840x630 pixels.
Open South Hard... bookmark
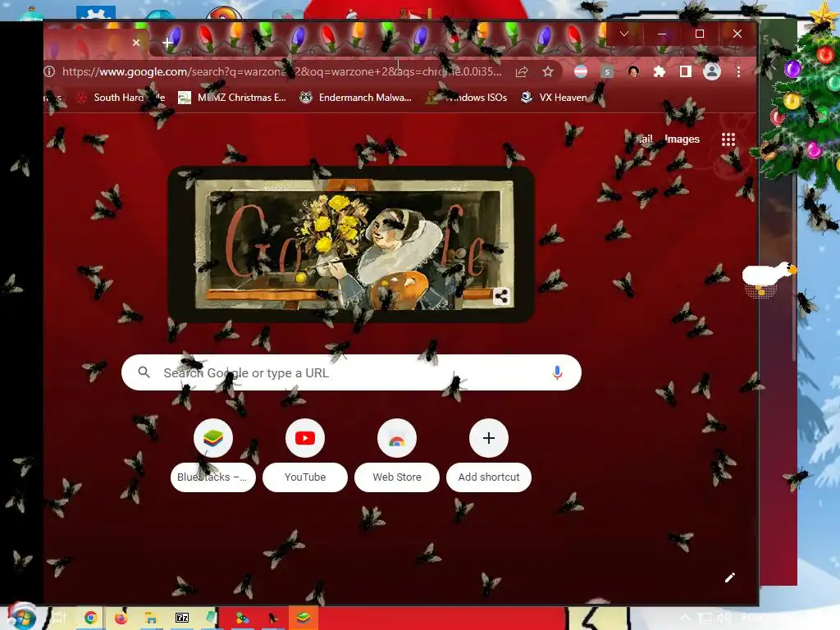pyautogui.click(x=121, y=98)
